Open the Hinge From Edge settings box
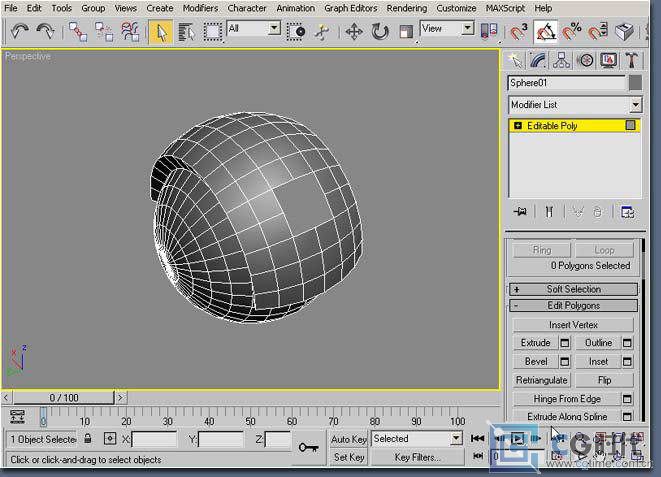Viewport: 661px width, 477px height. [627, 399]
